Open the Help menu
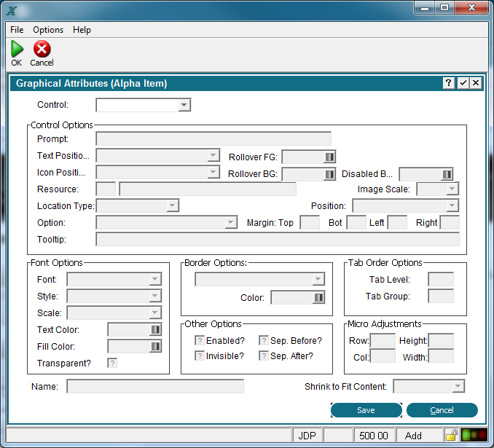Viewport: 494px width, 448px height. pyautogui.click(x=82, y=30)
